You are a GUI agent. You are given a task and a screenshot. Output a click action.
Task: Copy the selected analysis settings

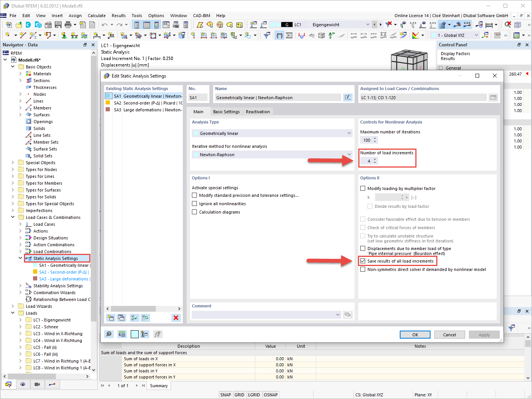coord(122,318)
